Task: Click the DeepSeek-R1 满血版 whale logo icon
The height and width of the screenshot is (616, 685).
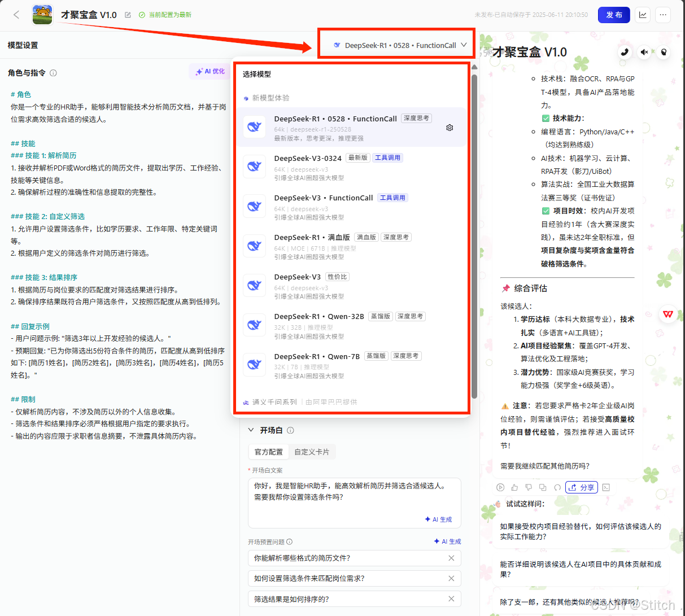Action: [x=254, y=246]
